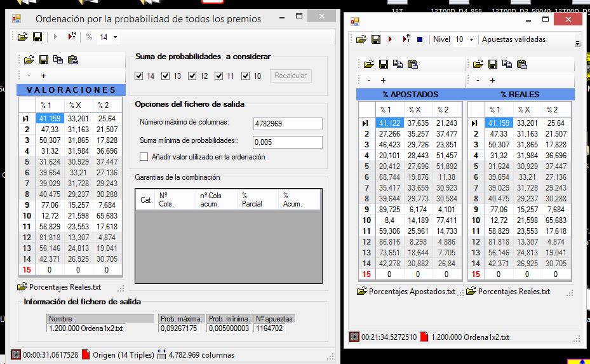Plus button above VALORACIONES header
Viewport: 590px width, 364px height.
[43, 76]
